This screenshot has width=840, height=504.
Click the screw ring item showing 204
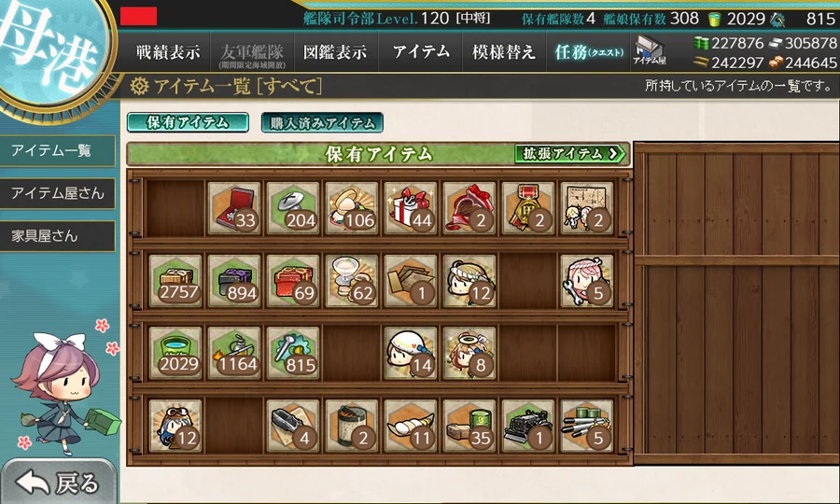293,208
